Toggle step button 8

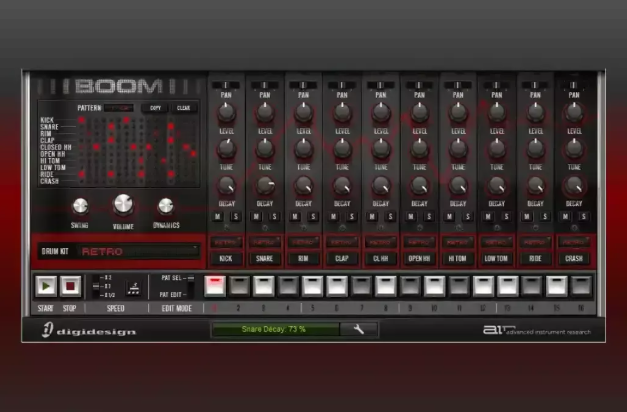click(x=385, y=286)
